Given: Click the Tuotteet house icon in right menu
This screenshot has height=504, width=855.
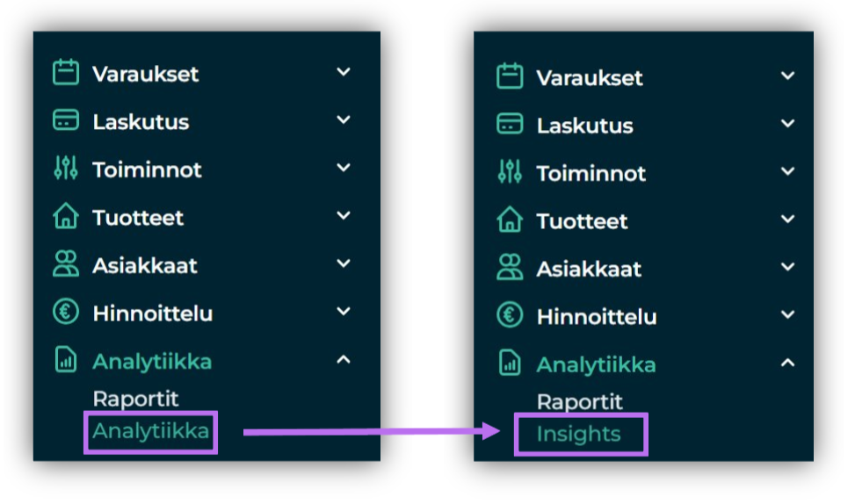Looking at the screenshot, I should pyautogui.click(x=510, y=220).
